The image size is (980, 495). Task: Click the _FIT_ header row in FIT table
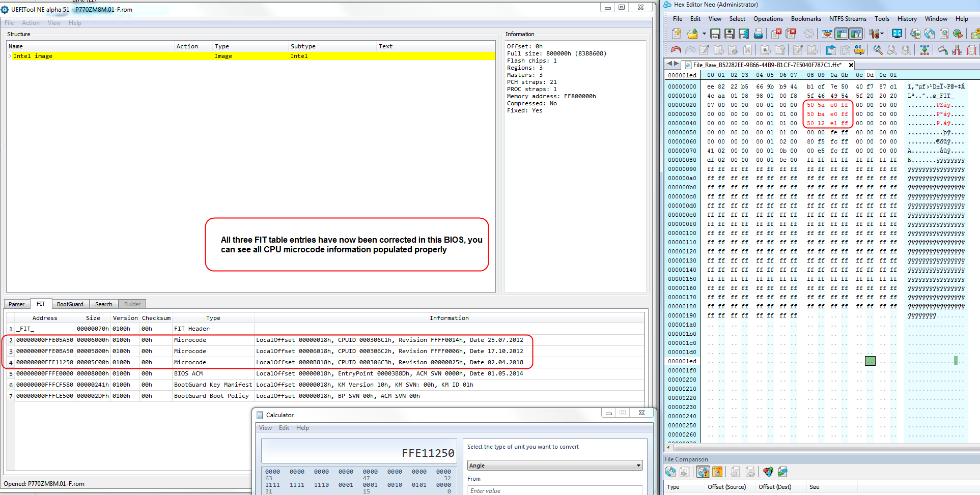[x=325, y=329]
